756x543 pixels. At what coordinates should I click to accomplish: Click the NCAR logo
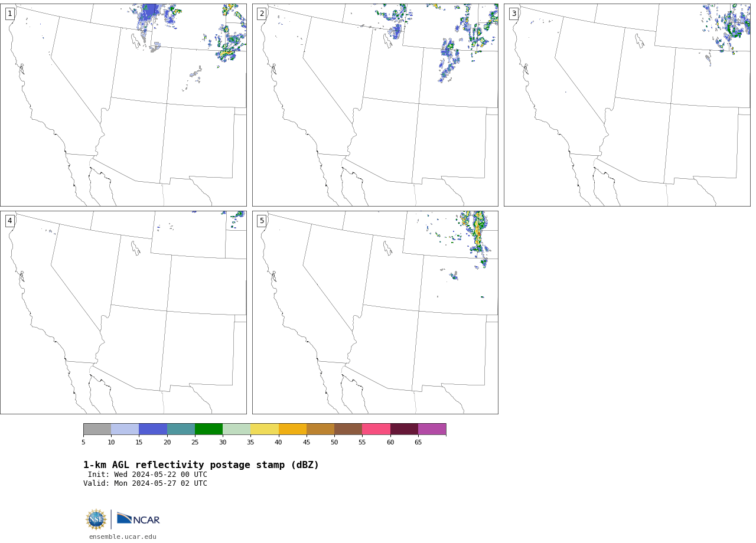(138, 519)
